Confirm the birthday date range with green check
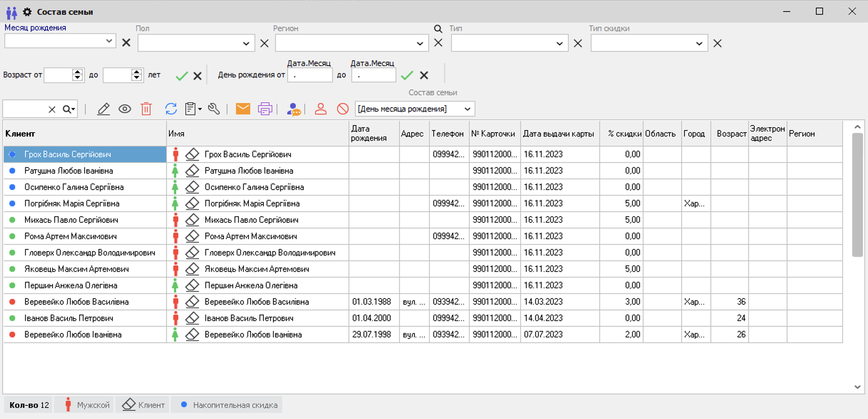Screen dimensions: 868x419 pyautogui.click(x=407, y=75)
